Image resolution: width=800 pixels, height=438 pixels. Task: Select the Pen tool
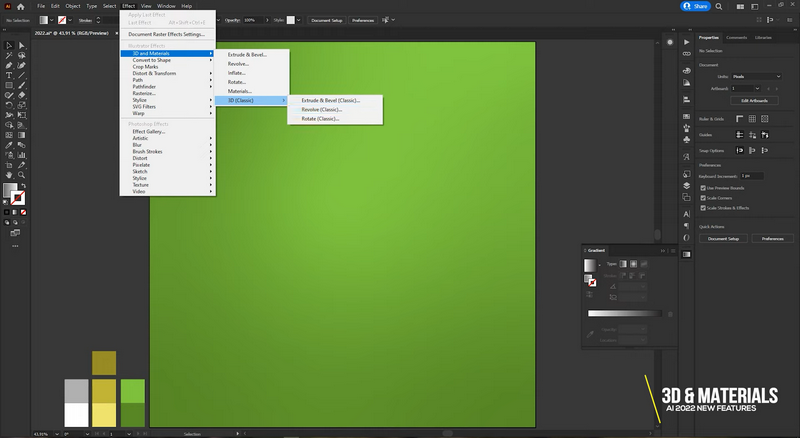9,65
